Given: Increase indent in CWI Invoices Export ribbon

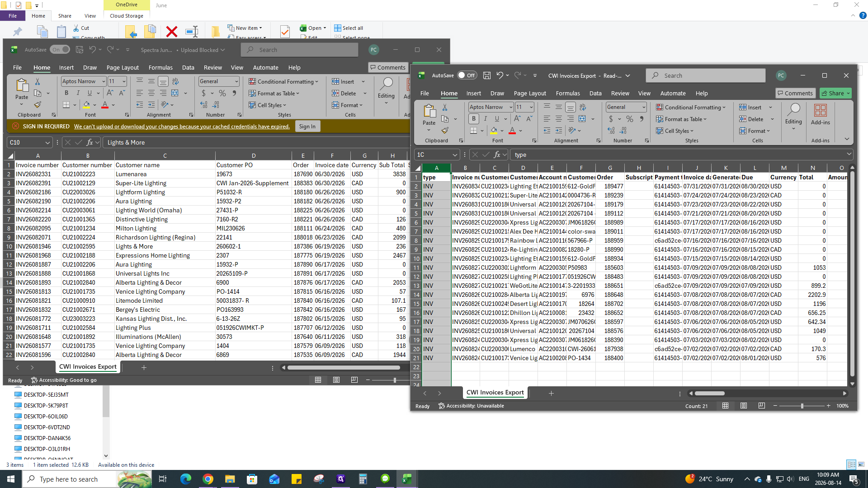Looking at the screenshot, I should pyautogui.click(x=559, y=131).
